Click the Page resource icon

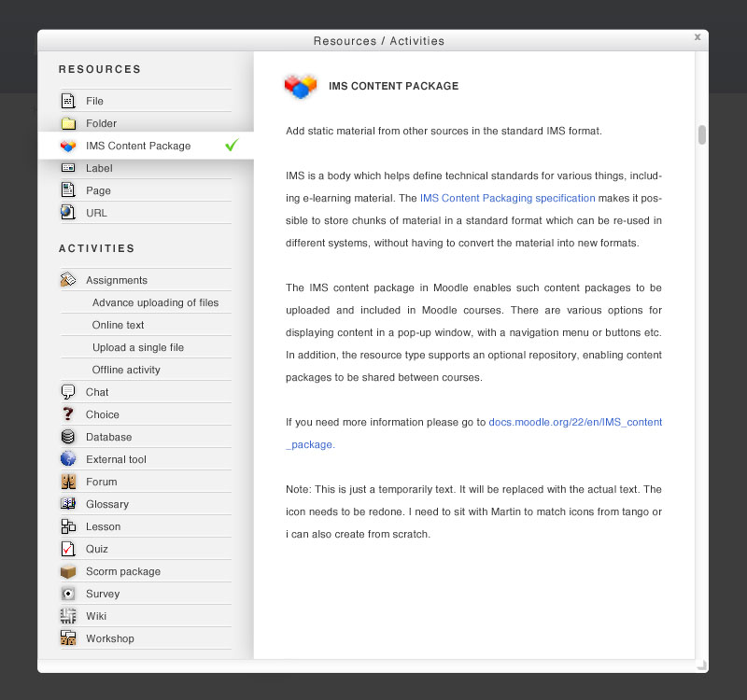(x=68, y=190)
